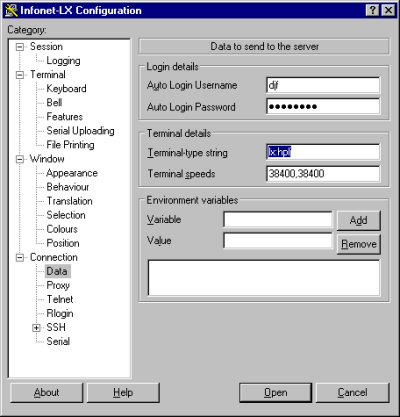Remove the selected environment variable
This screenshot has height=417, width=400.
click(359, 244)
